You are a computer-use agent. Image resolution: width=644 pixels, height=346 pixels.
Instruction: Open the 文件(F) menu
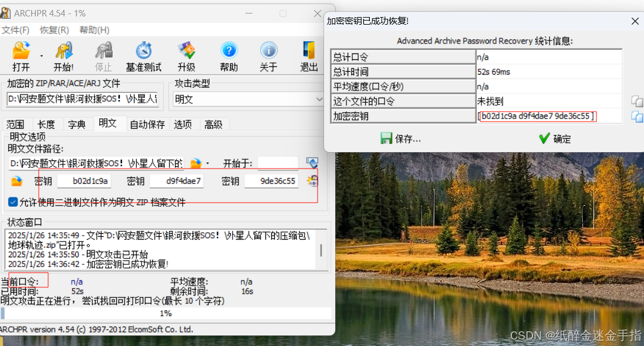16,30
